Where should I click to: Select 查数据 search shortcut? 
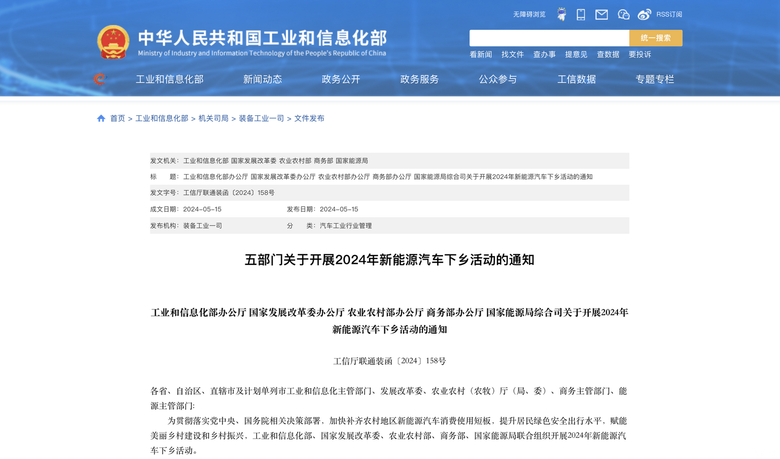pos(608,54)
